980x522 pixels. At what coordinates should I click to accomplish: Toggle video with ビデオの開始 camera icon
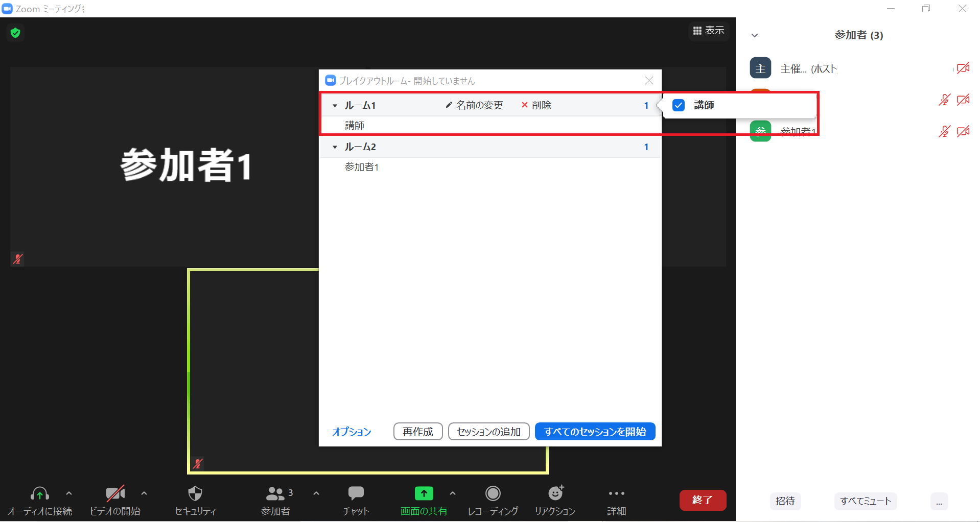115,494
